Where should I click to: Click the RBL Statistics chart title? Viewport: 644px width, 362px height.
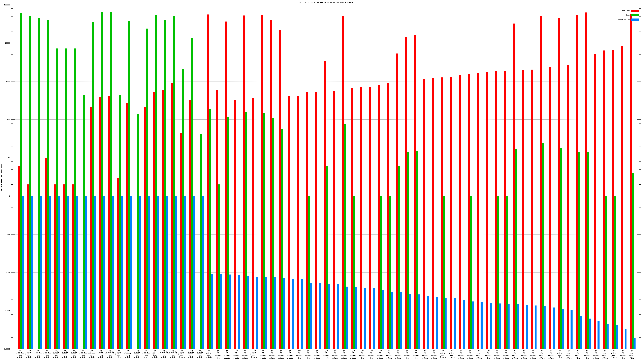click(x=325, y=2)
